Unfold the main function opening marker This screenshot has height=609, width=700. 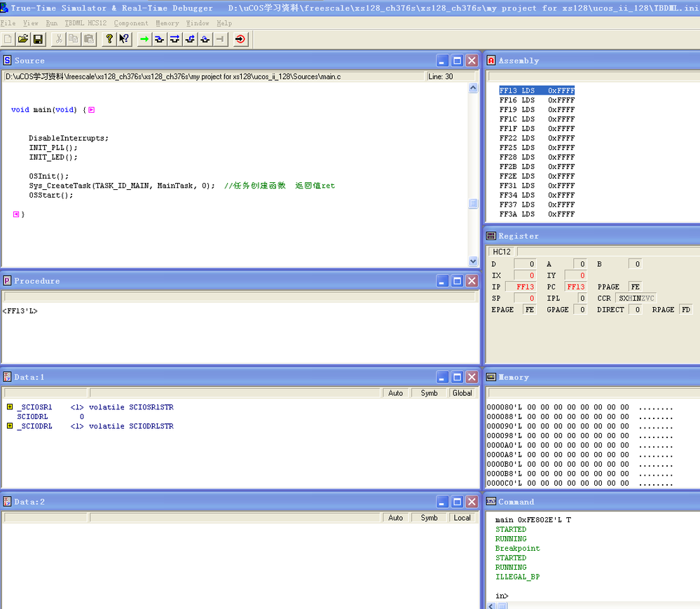click(x=92, y=110)
